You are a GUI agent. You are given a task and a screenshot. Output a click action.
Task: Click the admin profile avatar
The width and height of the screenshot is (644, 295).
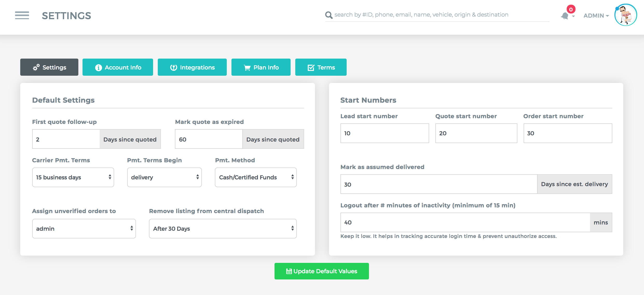pyautogui.click(x=626, y=15)
